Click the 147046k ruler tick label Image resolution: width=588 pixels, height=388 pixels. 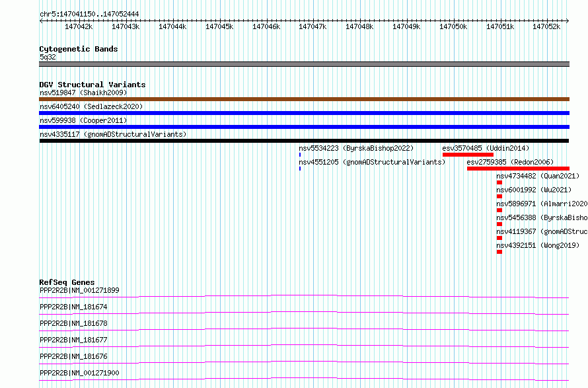point(266,26)
